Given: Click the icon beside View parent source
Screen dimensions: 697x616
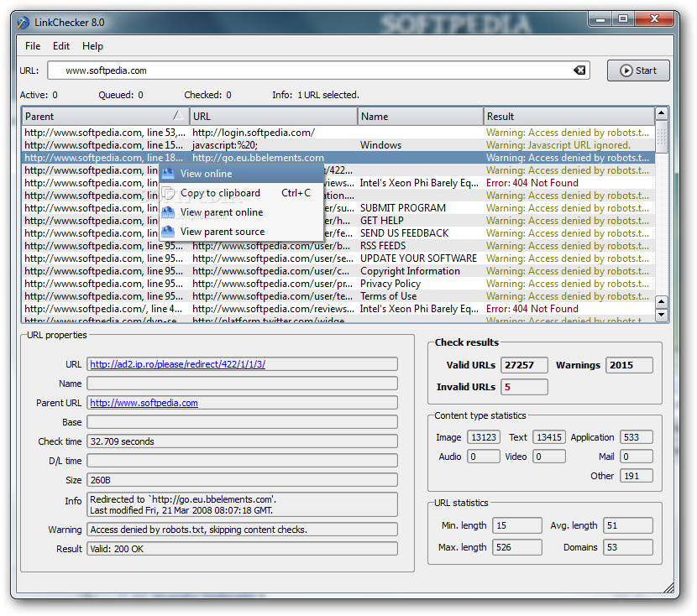Looking at the screenshot, I should click(x=168, y=232).
